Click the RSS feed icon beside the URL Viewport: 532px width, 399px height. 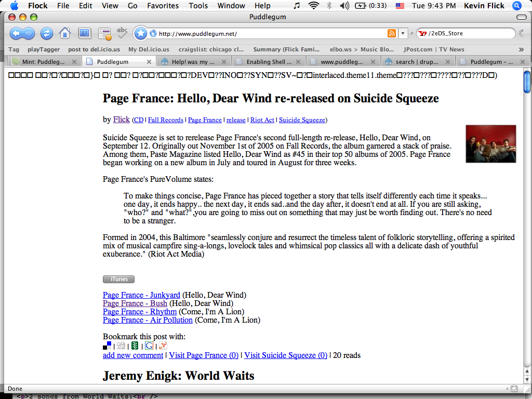(x=392, y=32)
